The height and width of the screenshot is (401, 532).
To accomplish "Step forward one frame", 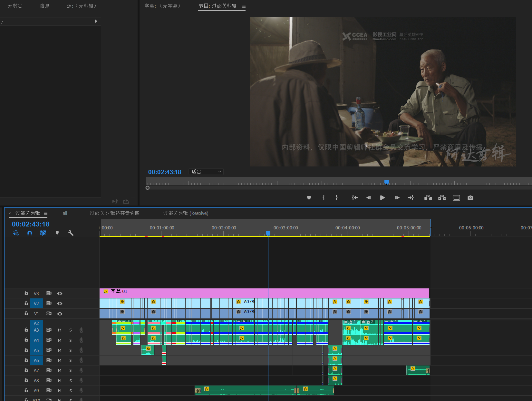I will tap(397, 198).
